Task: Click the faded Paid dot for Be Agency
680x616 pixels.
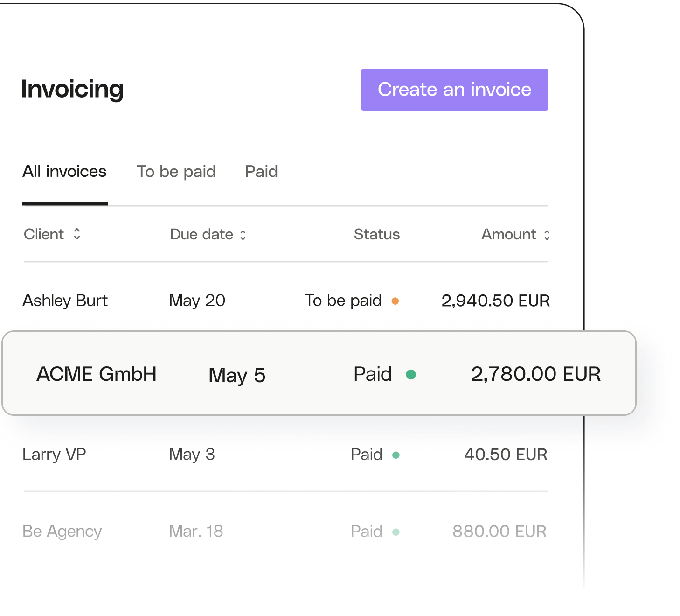Action: tap(396, 532)
